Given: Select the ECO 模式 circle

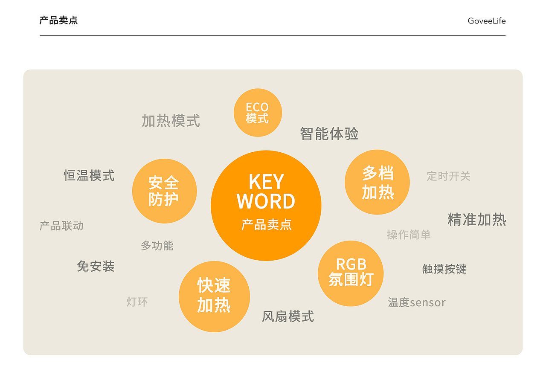Looking at the screenshot, I should pos(258,113).
